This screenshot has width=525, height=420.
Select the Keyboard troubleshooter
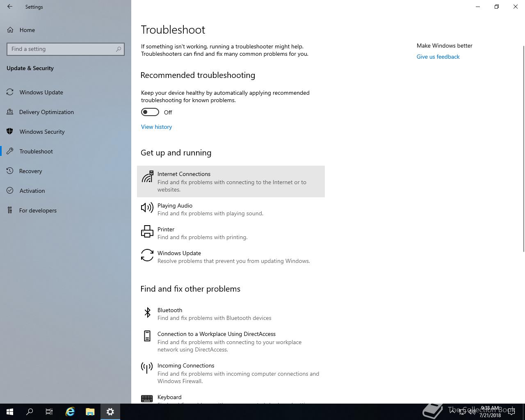pyautogui.click(x=231, y=396)
